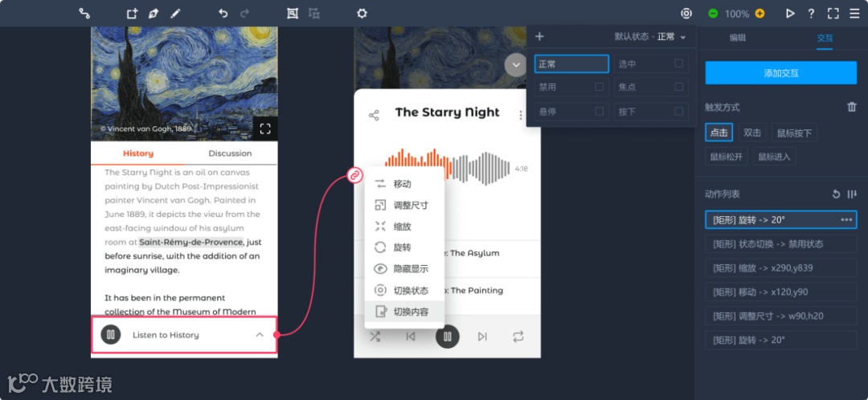
Task: Tick the 禁用 state checkbox
Action: coord(599,87)
